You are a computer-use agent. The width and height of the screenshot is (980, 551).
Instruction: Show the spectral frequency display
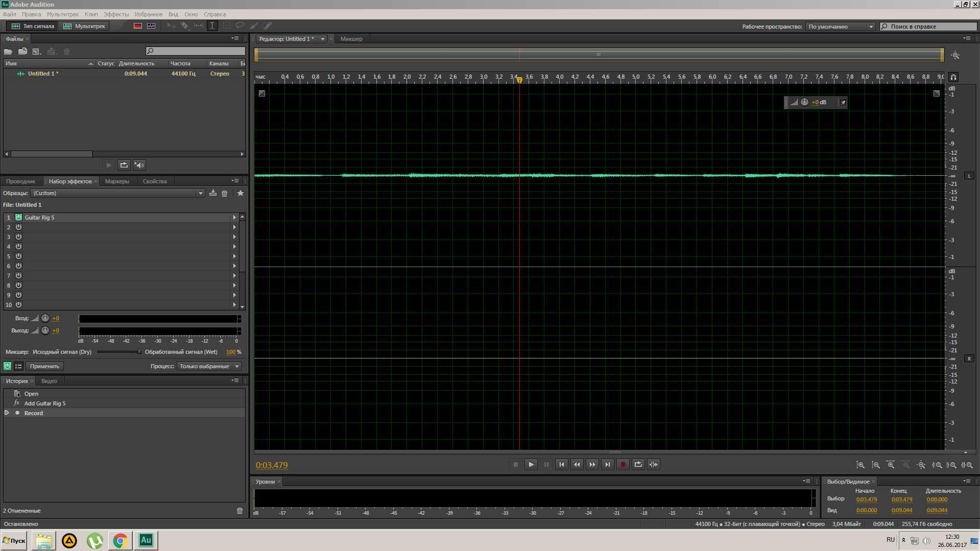(x=137, y=26)
